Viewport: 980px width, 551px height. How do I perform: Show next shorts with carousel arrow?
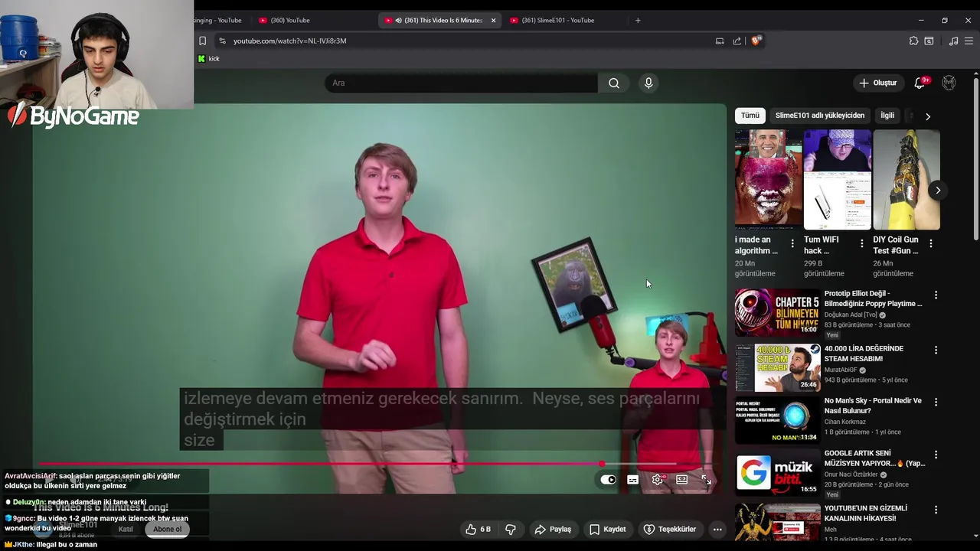[x=938, y=191]
